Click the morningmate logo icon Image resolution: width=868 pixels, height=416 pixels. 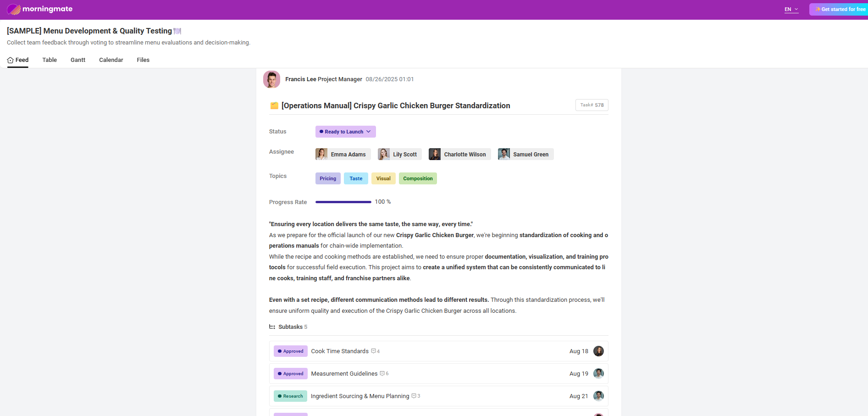pos(14,9)
